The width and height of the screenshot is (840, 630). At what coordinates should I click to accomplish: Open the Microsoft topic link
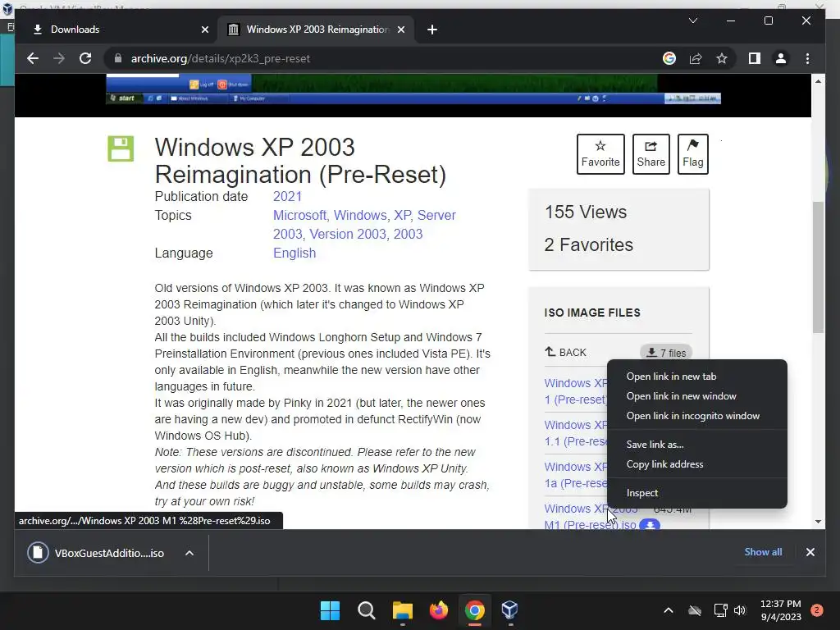click(300, 216)
